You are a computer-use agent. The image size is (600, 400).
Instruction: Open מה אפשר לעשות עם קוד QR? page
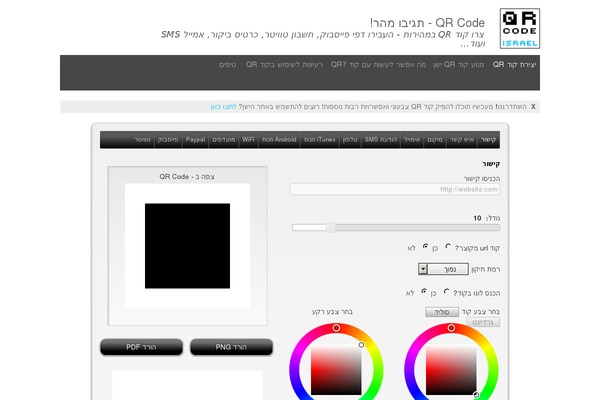point(378,64)
